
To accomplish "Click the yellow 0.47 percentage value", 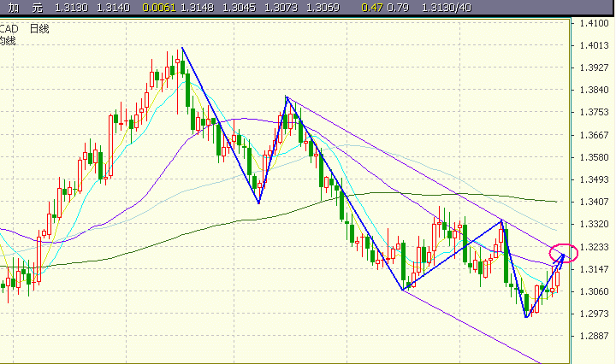I will 372,8.
